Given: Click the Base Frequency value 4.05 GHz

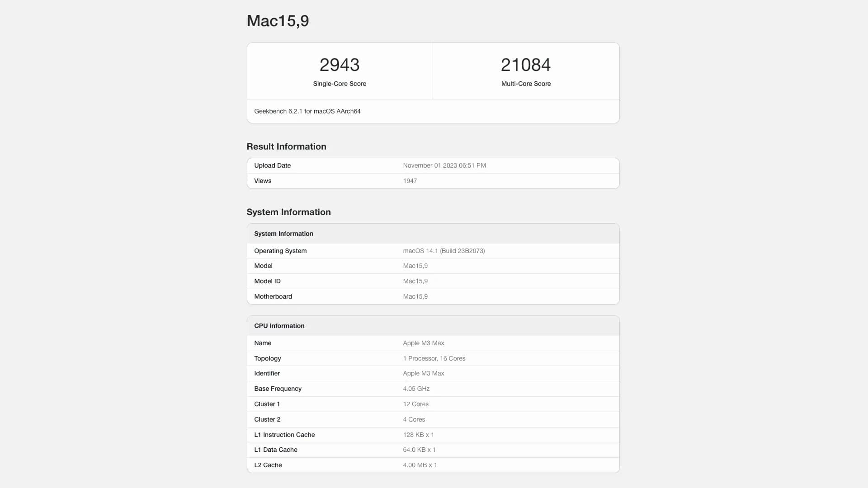Looking at the screenshot, I should pyautogui.click(x=416, y=389).
